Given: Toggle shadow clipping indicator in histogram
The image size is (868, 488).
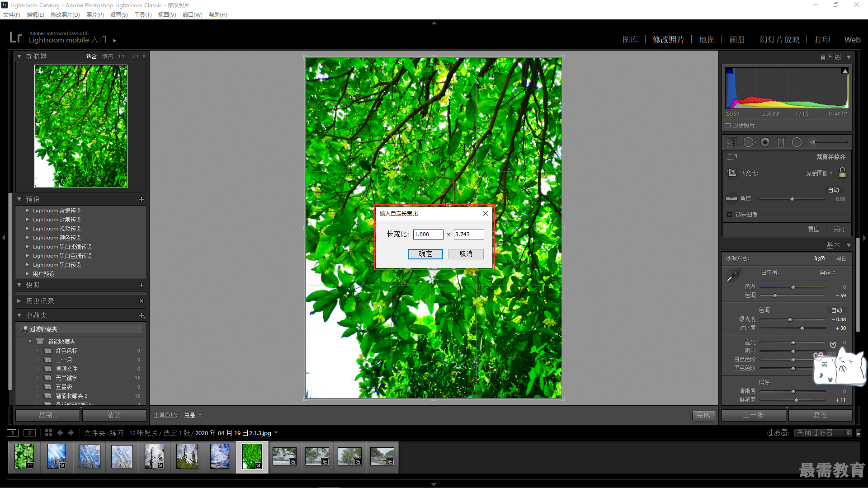Looking at the screenshot, I should 729,71.
